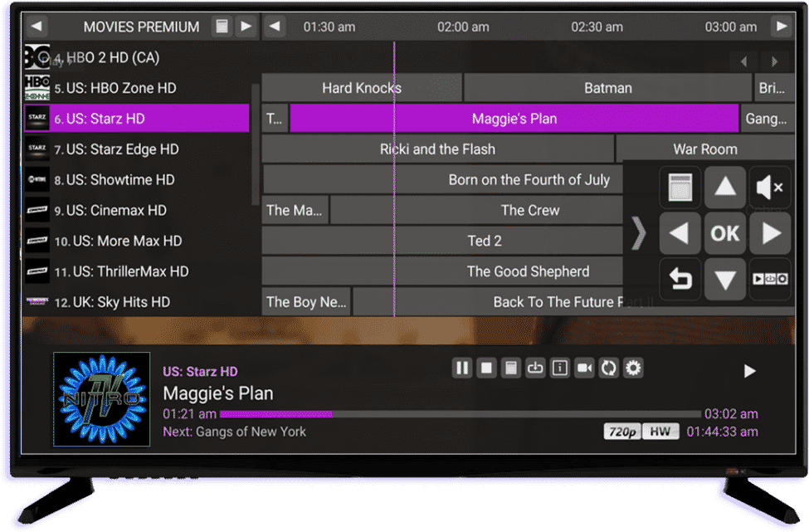This screenshot has height=532, width=809.
Task: Click the left arrow on the remote pad
Action: point(680,233)
